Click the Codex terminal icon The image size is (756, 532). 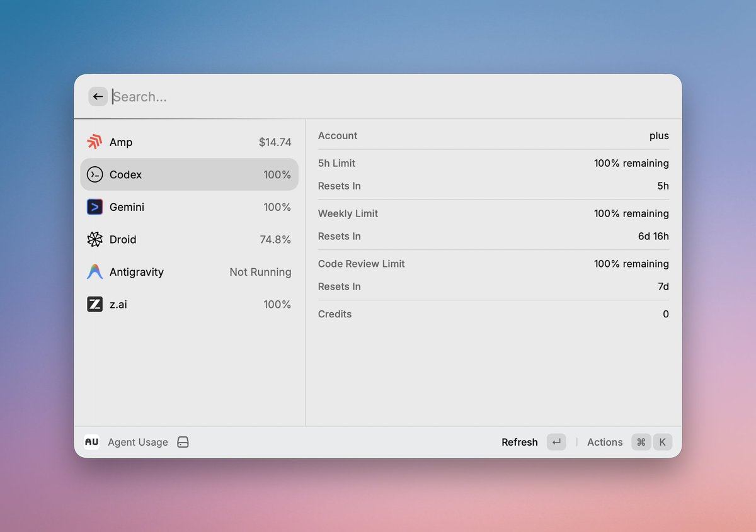click(x=94, y=174)
